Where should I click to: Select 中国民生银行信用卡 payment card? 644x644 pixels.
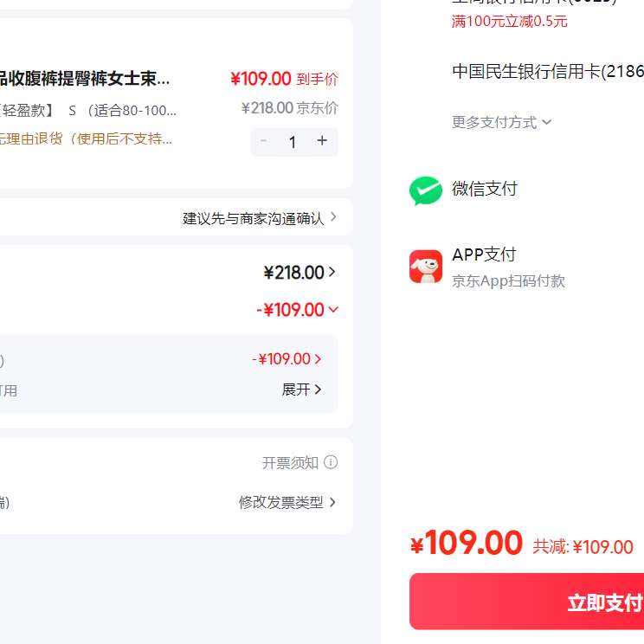point(547,72)
